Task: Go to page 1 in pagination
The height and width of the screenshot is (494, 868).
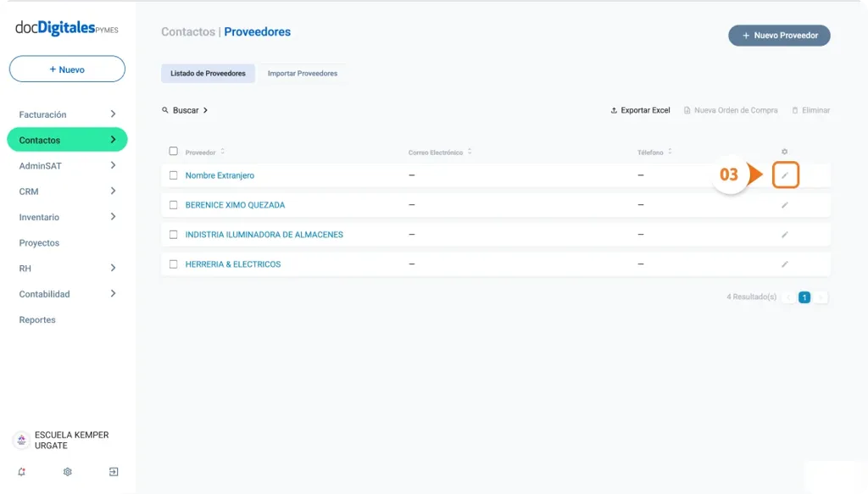Action: [804, 297]
